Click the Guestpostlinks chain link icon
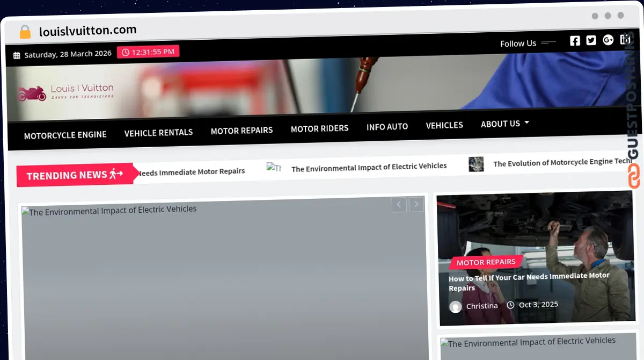This screenshot has height=360, width=644. click(634, 176)
